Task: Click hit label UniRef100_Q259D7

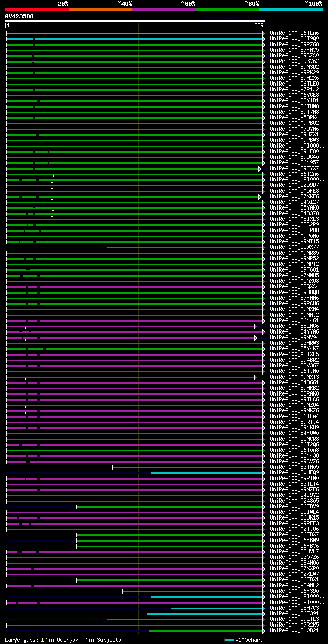Action: click(x=294, y=185)
